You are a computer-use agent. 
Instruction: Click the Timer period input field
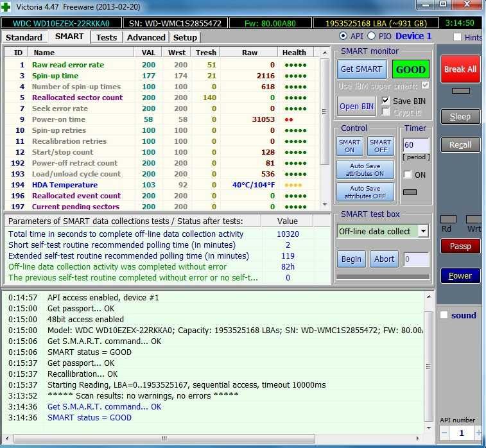click(x=416, y=144)
